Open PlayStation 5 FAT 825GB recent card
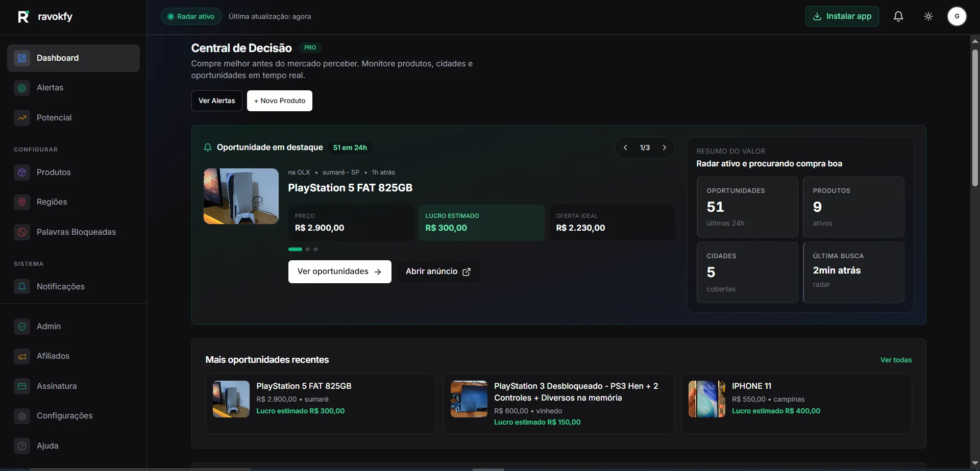Image resolution: width=980 pixels, height=471 pixels. pos(321,404)
